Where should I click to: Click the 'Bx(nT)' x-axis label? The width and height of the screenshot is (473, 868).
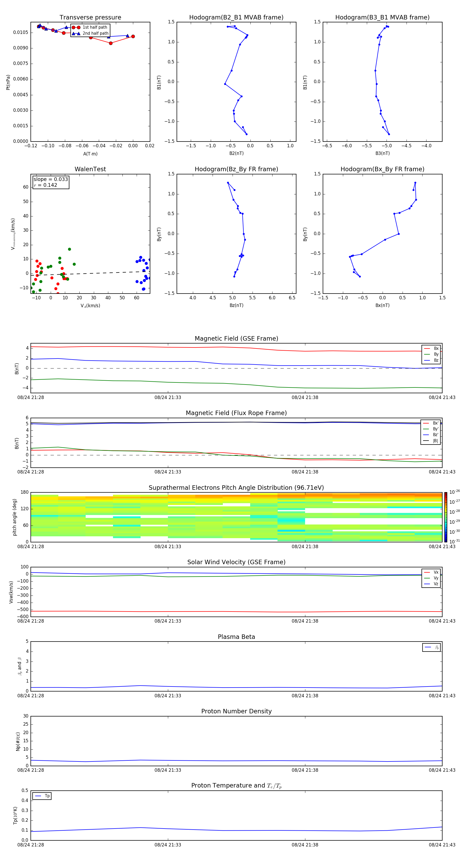click(382, 305)
